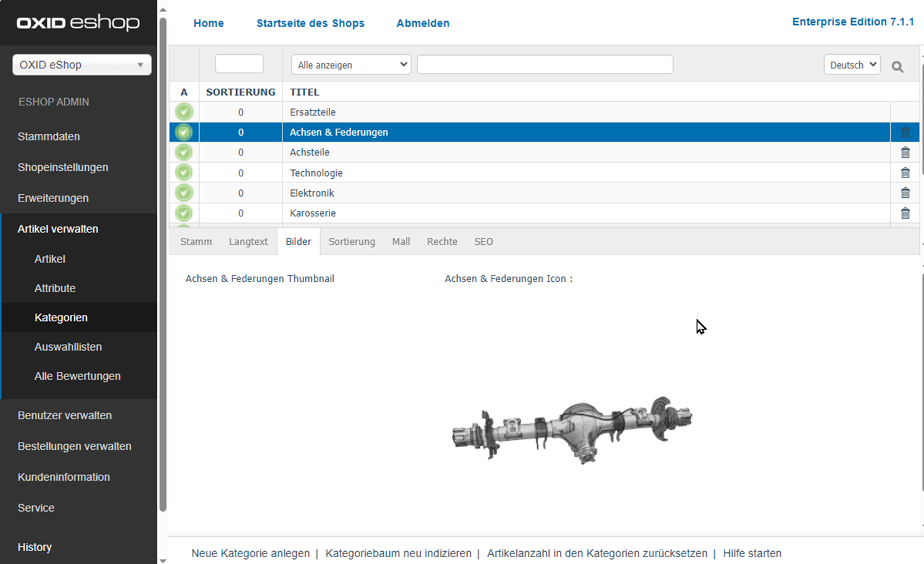Click Abmelden to log out
Image resolution: width=924 pixels, height=564 pixels.
tap(423, 23)
